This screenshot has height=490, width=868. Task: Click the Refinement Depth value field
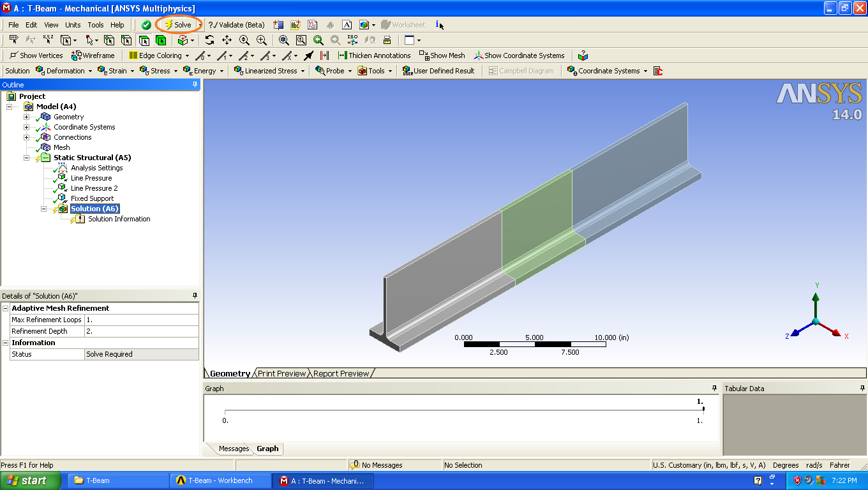(x=141, y=331)
